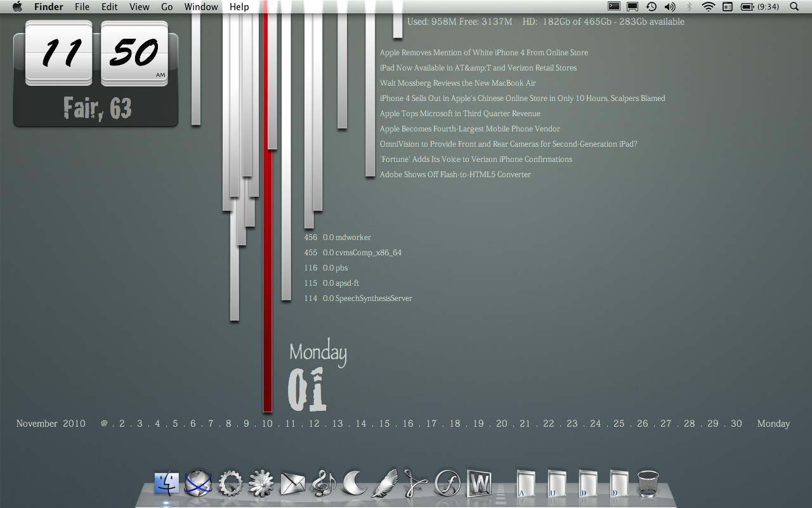Click the '455 0.0 cvmsComp_x86_64' process line

pos(353,253)
